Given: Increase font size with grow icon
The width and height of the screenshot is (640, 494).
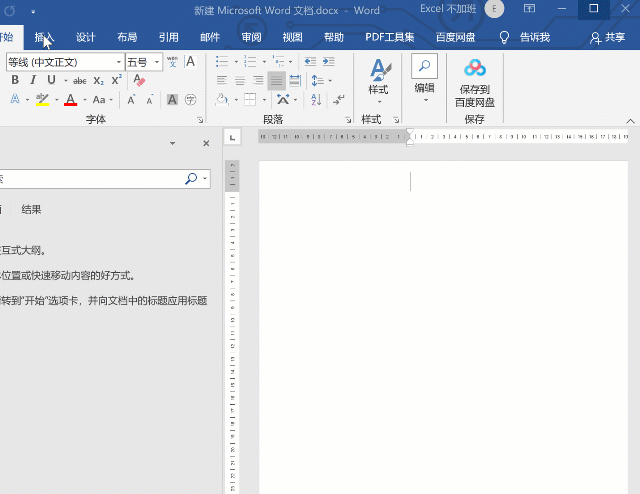Looking at the screenshot, I should (131, 100).
